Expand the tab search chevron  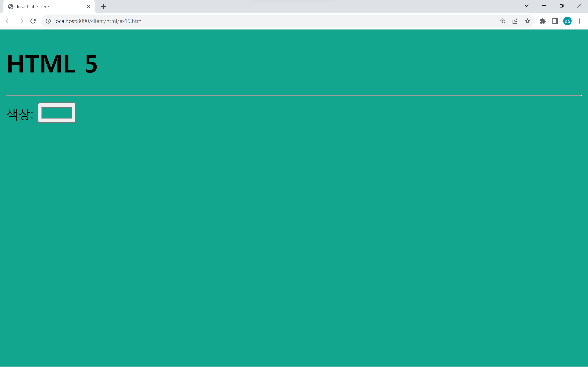click(527, 6)
